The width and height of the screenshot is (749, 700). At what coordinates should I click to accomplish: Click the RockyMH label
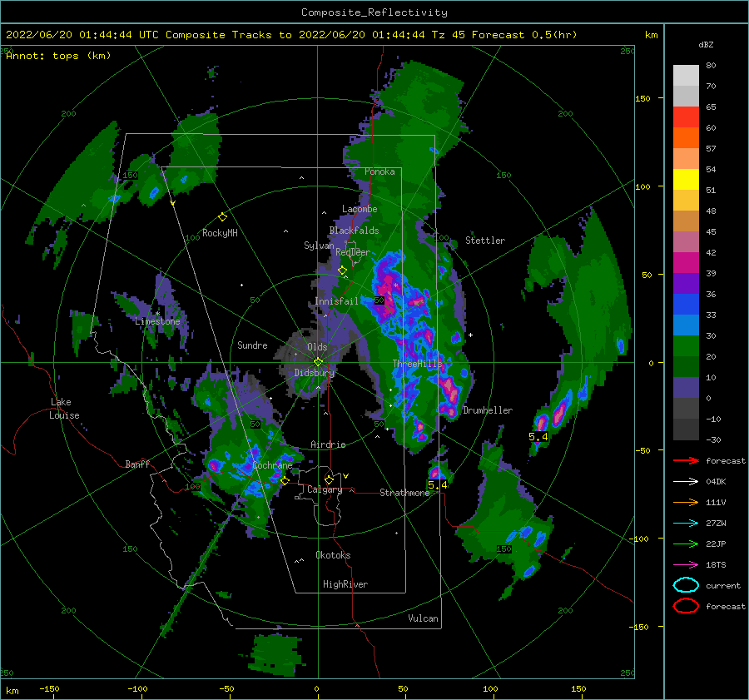tap(220, 233)
